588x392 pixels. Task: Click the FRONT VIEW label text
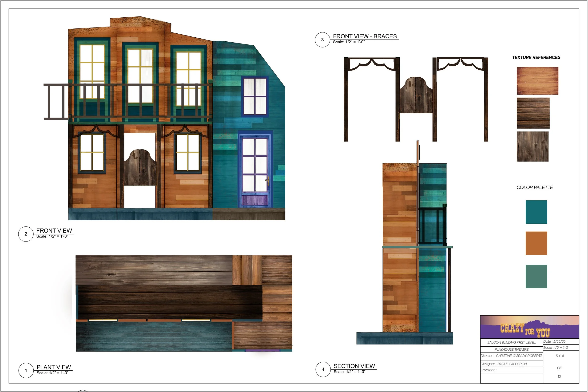54,230
